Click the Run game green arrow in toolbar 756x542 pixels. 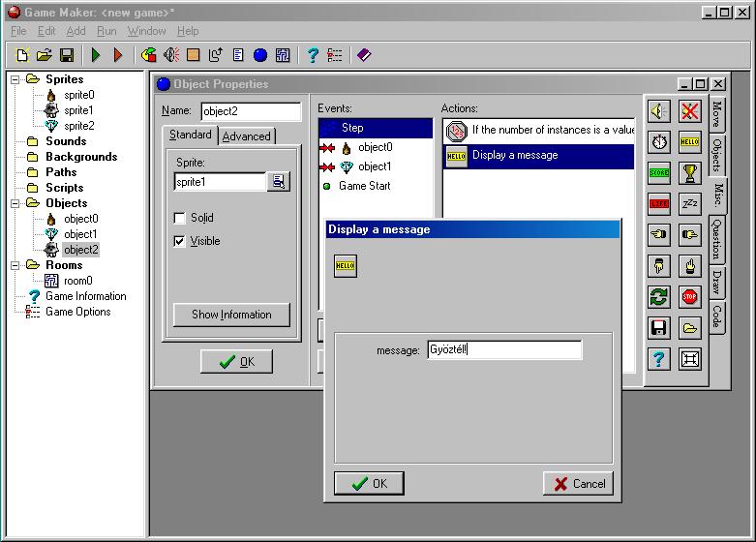tap(96, 55)
